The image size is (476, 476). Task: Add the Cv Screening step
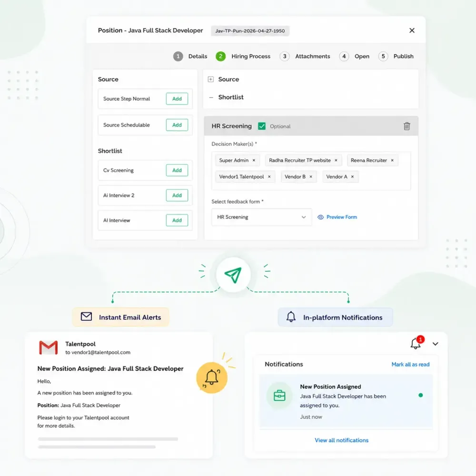tap(177, 170)
